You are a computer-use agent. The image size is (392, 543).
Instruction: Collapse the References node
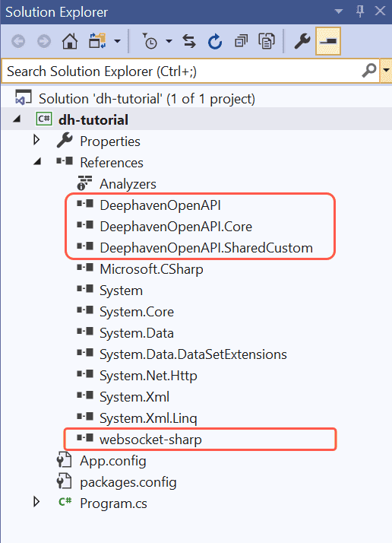pos(37,161)
